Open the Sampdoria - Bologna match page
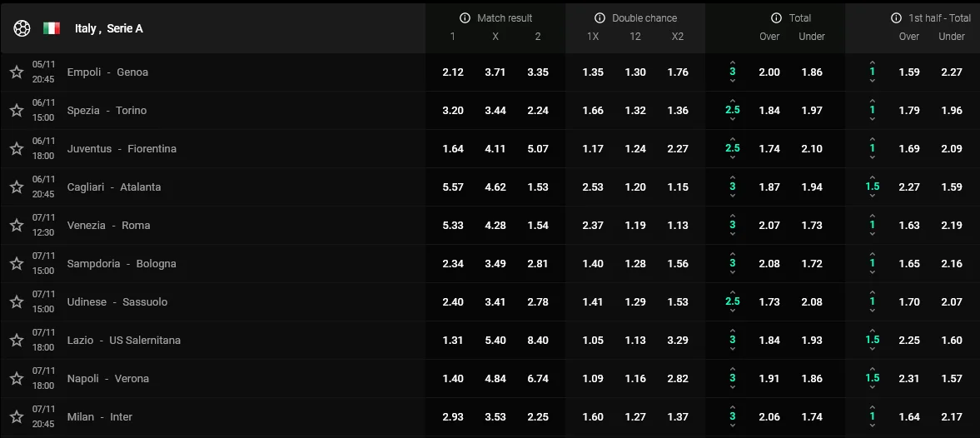Image resolution: width=980 pixels, height=438 pixels. (x=122, y=264)
